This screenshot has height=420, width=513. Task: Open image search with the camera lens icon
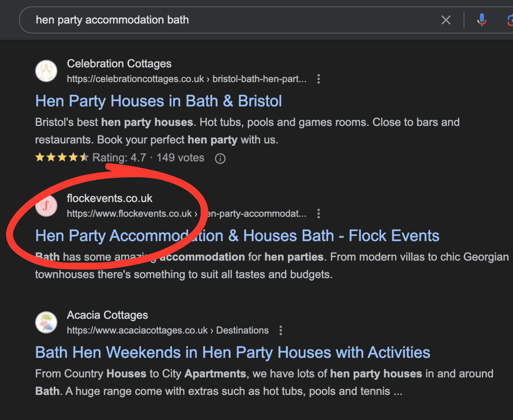coord(510,20)
